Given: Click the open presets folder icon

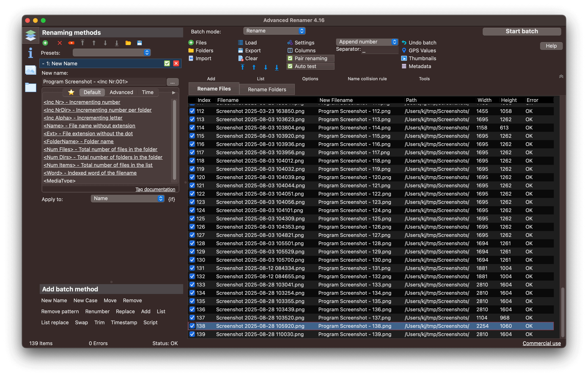Looking at the screenshot, I should (128, 43).
